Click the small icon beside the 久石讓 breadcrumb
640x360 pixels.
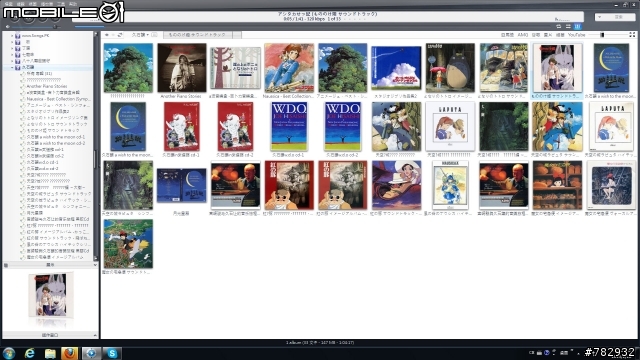click(154, 35)
